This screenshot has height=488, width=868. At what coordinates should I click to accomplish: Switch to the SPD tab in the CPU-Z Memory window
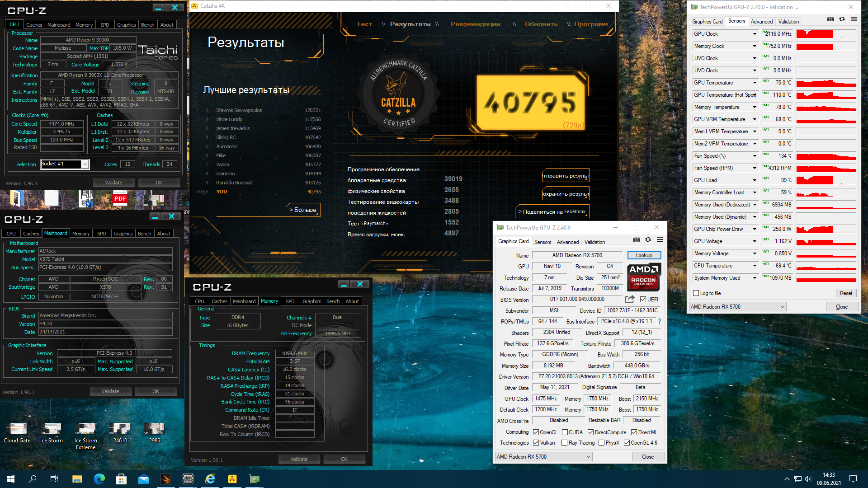(x=290, y=301)
